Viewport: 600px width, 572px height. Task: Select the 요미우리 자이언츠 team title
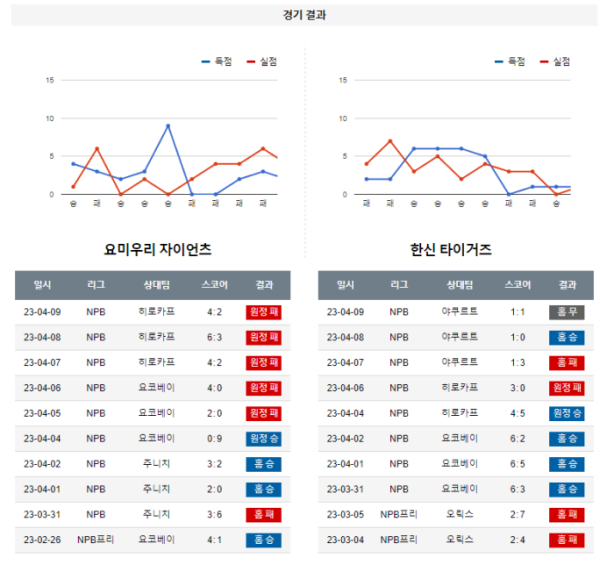(x=157, y=249)
